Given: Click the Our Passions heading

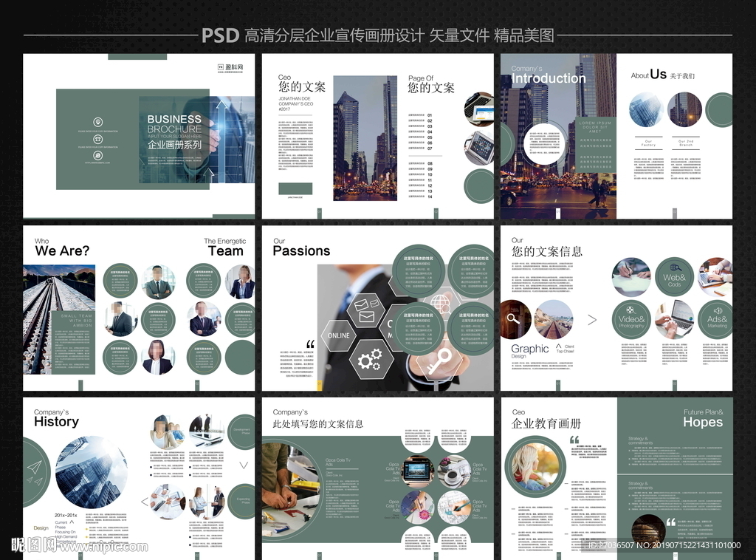Looking at the screenshot, I should [301, 247].
